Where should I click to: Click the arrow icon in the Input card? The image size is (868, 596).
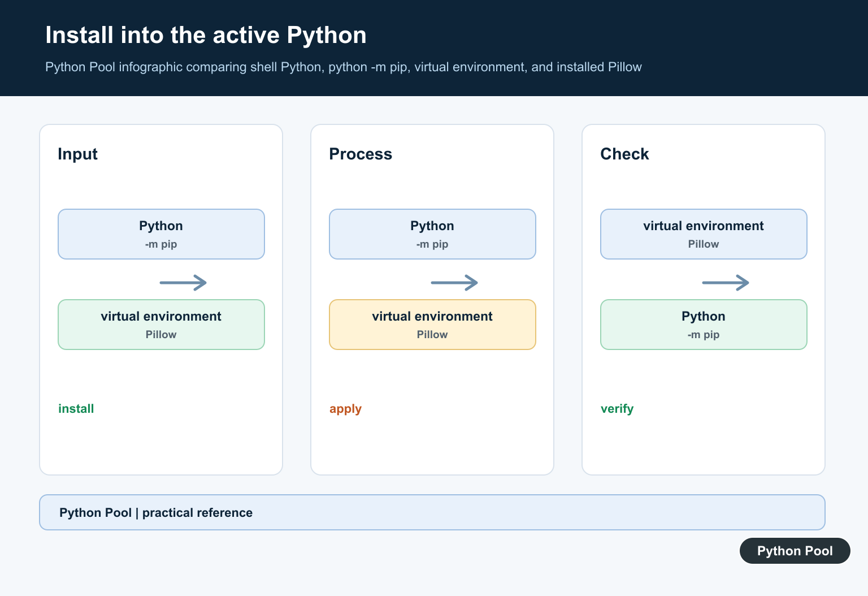[x=183, y=282]
